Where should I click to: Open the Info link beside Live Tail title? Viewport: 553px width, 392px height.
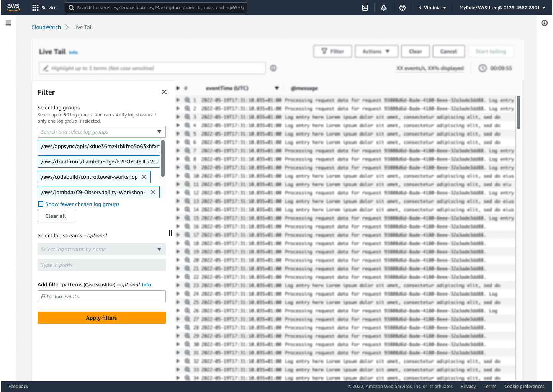coord(73,52)
